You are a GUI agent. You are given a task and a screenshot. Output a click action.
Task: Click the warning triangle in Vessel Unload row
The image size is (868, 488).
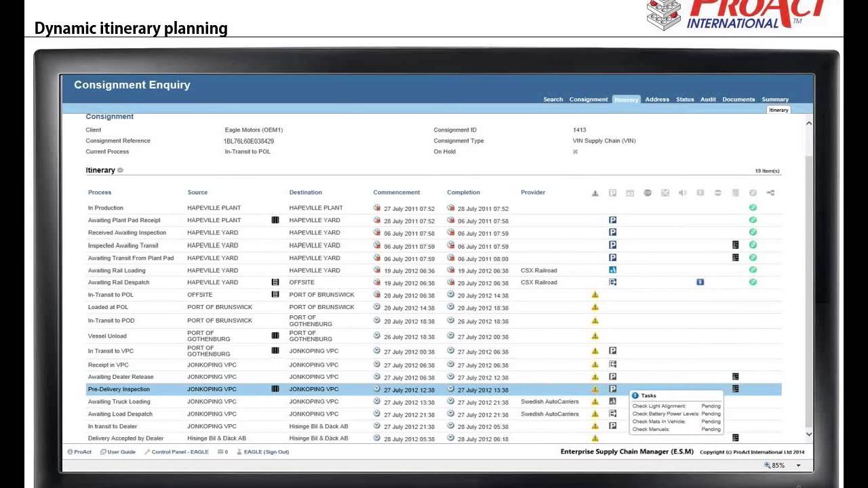[595, 336]
